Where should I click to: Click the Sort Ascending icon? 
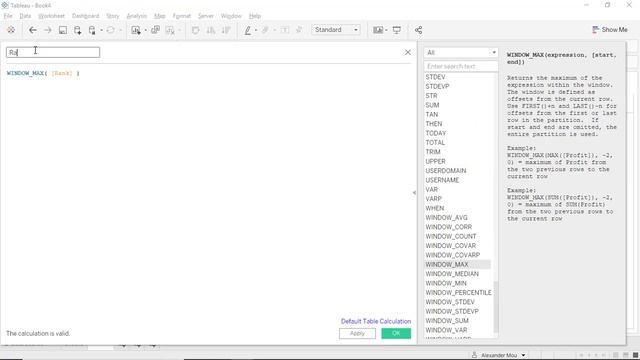point(211,30)
